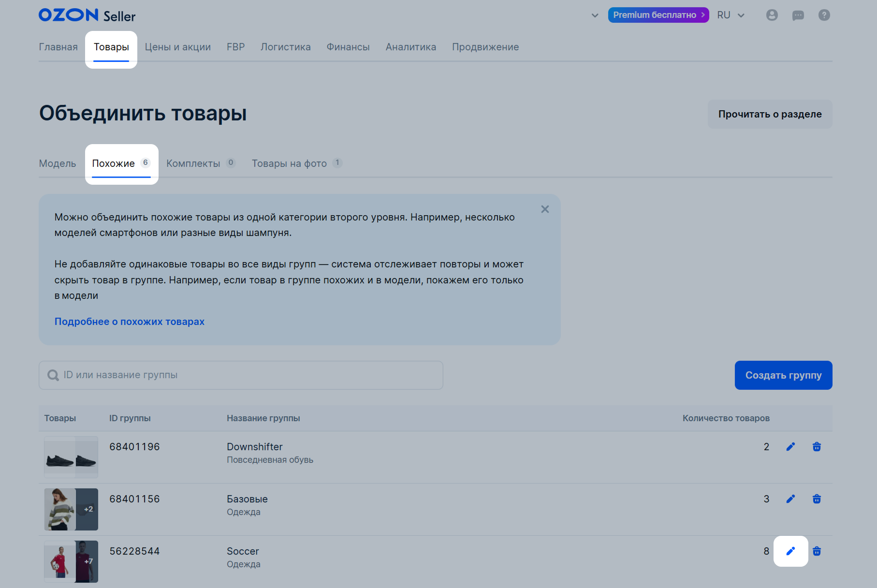Click the Downshifter group name
The width and height of the screenshot is (877, 588).
point(255,447)
